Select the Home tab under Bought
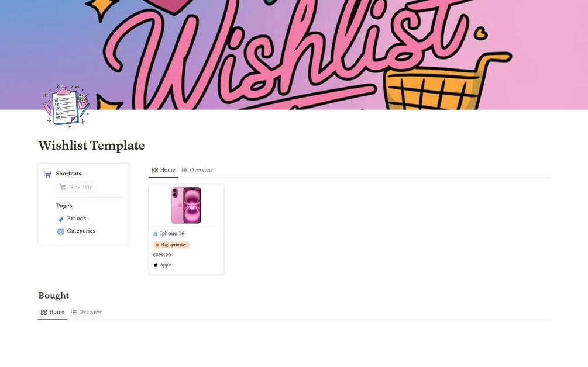Viewport: 588px width, 367px height. coord(53,312)
